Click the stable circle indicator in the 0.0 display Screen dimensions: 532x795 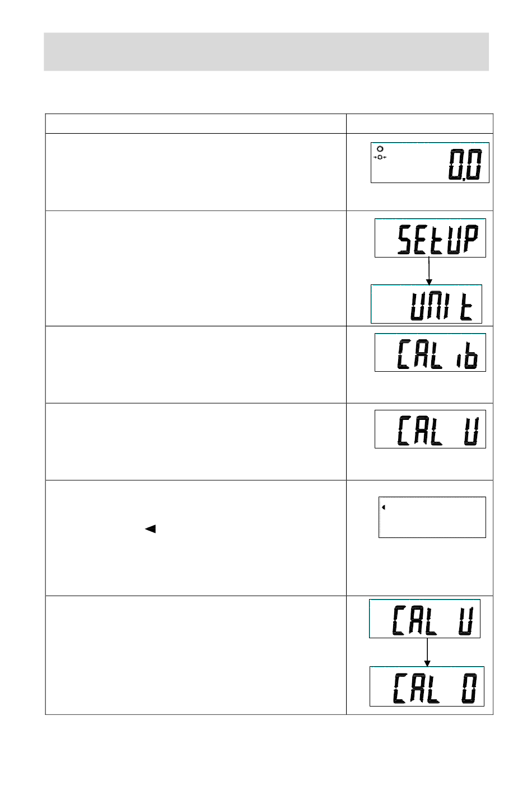pos(380,149)
